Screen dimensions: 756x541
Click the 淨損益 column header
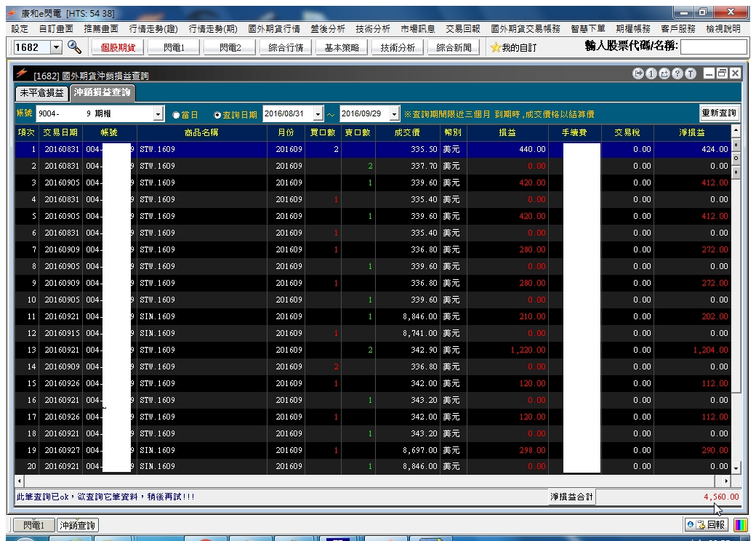click(x=692, y=132)
